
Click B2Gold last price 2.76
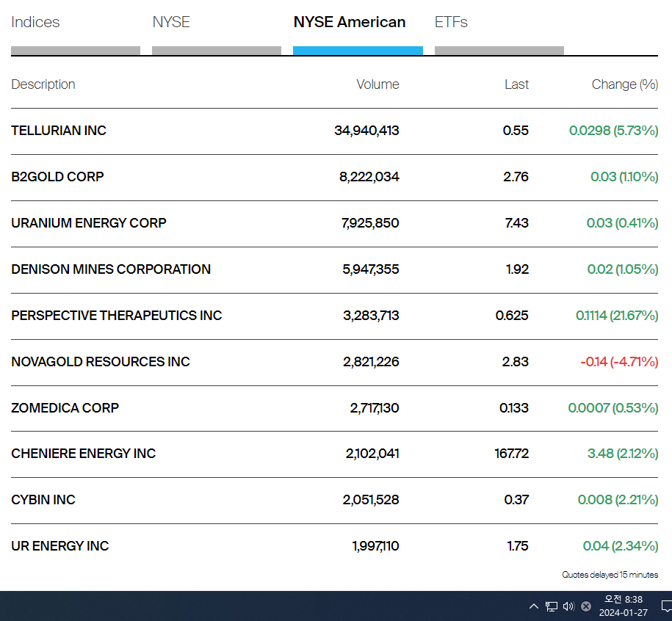pyautogui.click(x=516, y=177)
